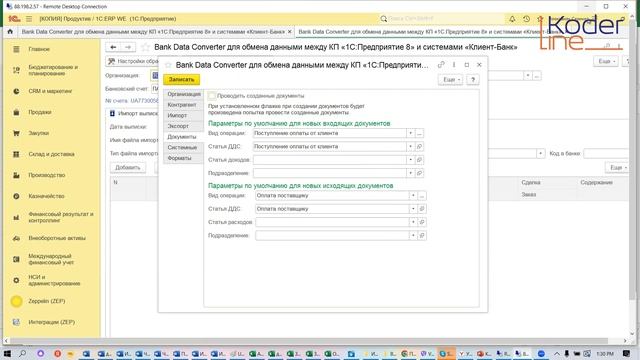640x360 pixels.
Task: Click the Добавить button in background form
Action: (x=128, y=167)
